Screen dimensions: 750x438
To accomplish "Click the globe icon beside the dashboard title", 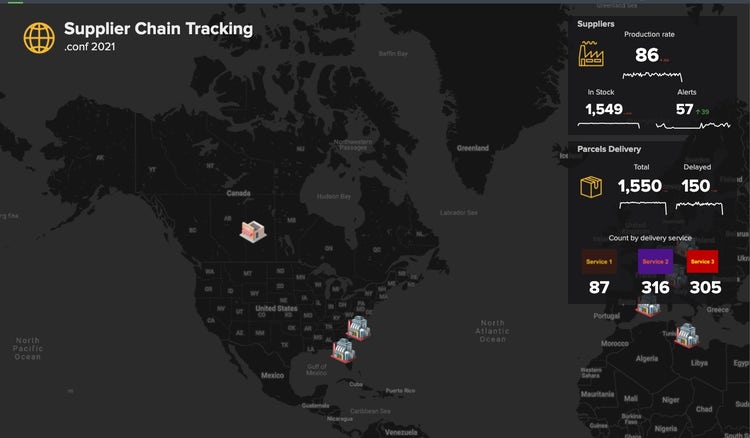I will pos(40,38).
